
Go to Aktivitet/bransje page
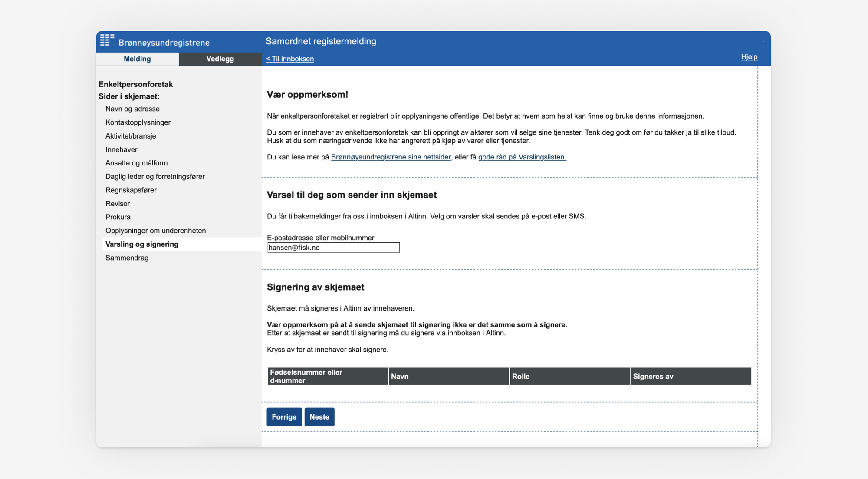coord(131,136)
